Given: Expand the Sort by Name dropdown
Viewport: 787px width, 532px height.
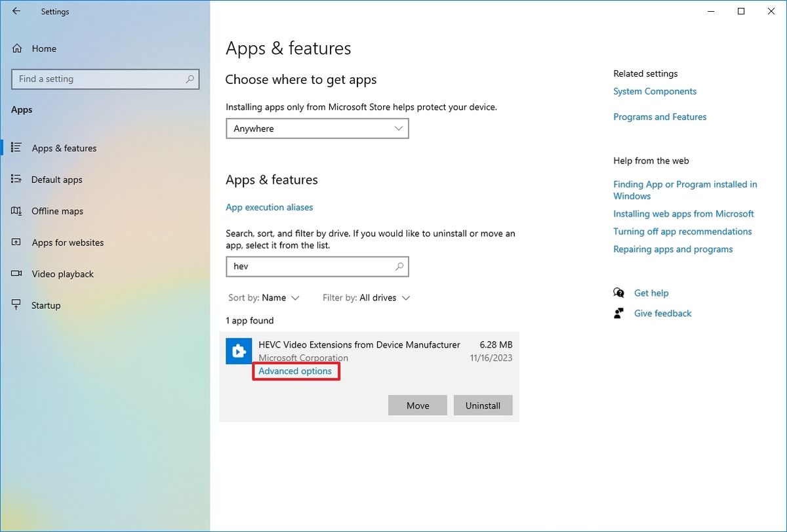Looking at the screenshot, I should tap(264, 297).
